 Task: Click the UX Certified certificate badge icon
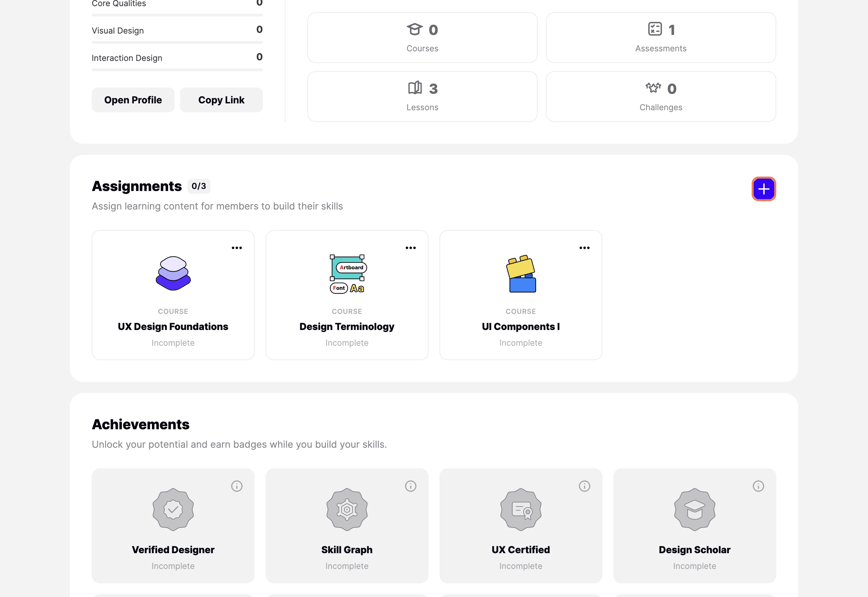tap(521, 509)
